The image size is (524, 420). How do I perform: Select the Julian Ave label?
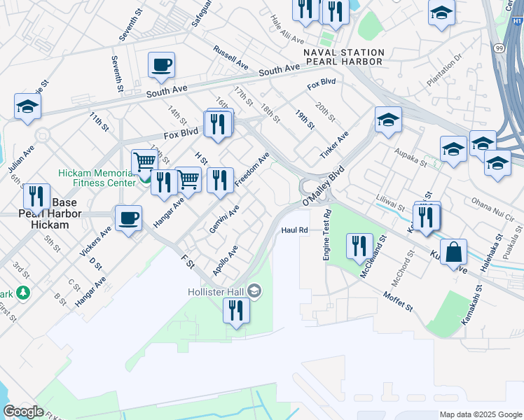(x=21, y=160)
